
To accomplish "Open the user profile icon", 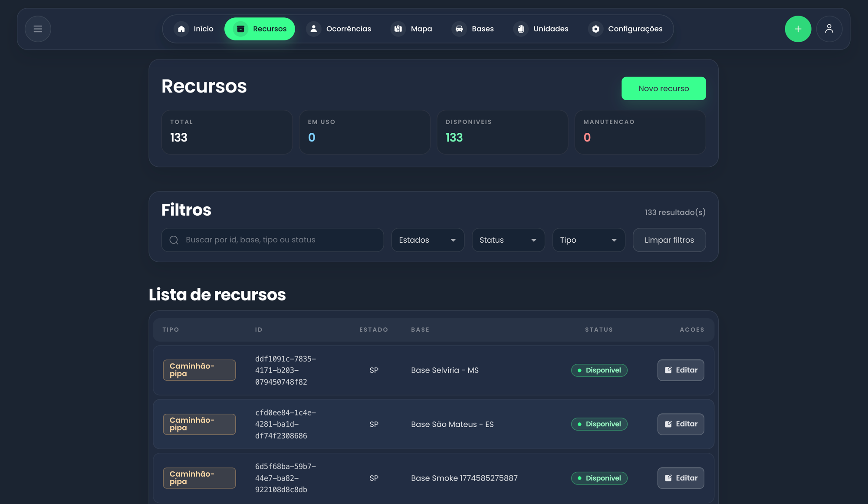I will [829, 29].
